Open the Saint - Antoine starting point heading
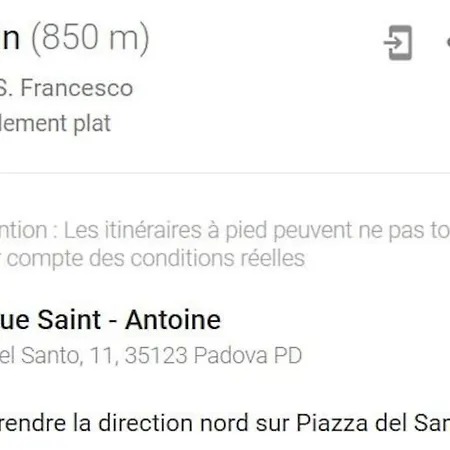Viewport: 450px width, 450px height. (x=110, y=320)
